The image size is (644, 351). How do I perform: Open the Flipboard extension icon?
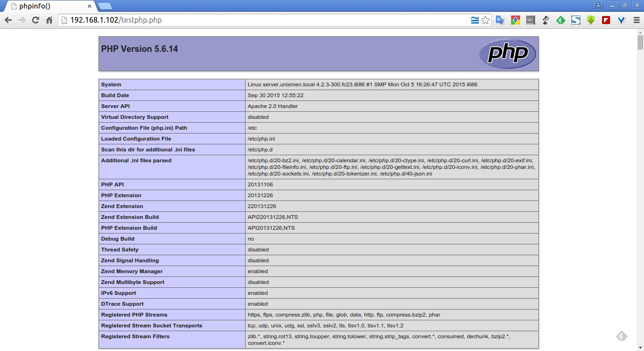(x=606, y=20)
